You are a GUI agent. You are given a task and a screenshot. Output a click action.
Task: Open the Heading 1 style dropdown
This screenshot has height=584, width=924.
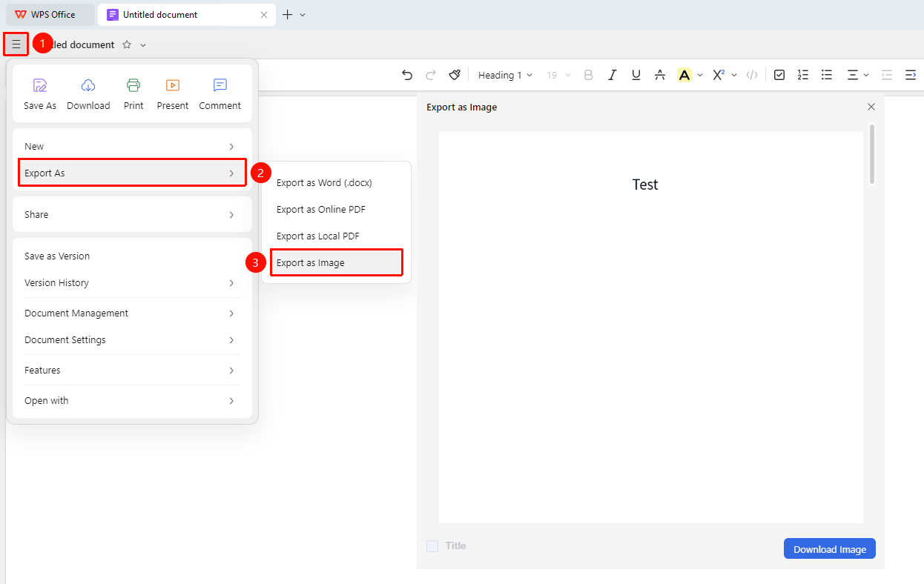[x=506, y=75]
